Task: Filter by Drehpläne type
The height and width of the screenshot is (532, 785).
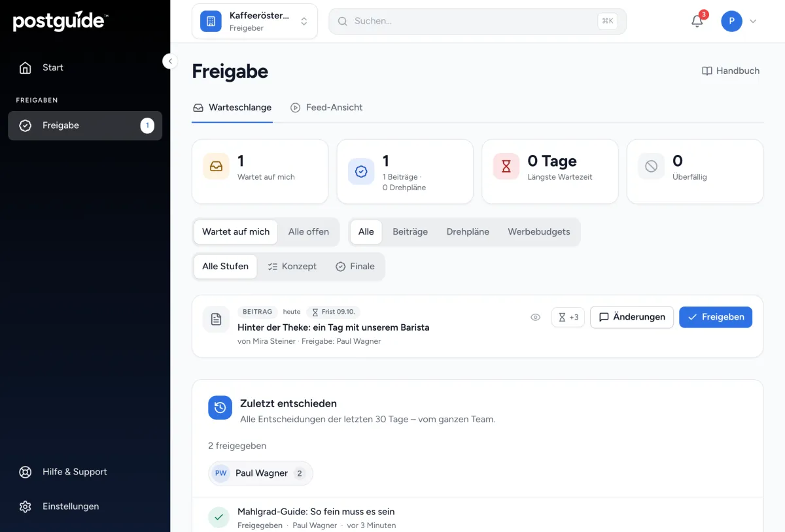Action: point(468,231)
